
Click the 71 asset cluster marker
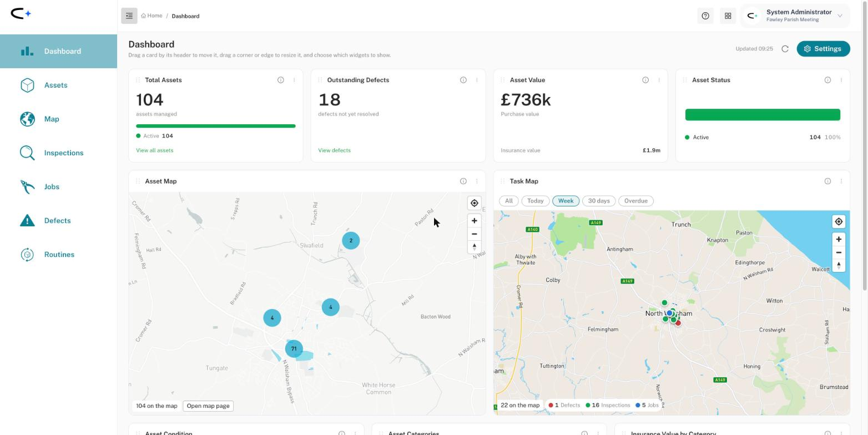point(294,349)
